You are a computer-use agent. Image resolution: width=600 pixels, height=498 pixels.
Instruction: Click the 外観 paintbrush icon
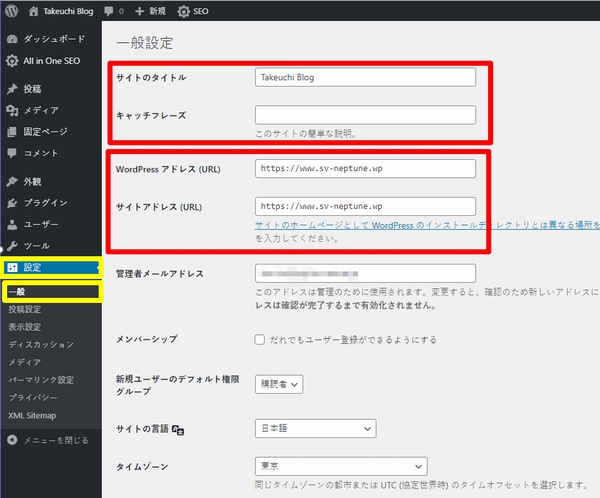coord(12,181)
